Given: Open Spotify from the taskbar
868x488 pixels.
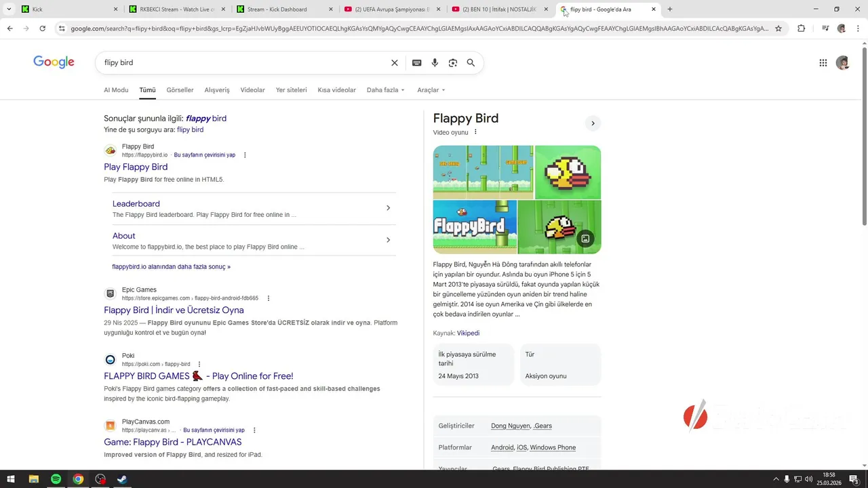Looking at the screenshot, I should (56, 479).
